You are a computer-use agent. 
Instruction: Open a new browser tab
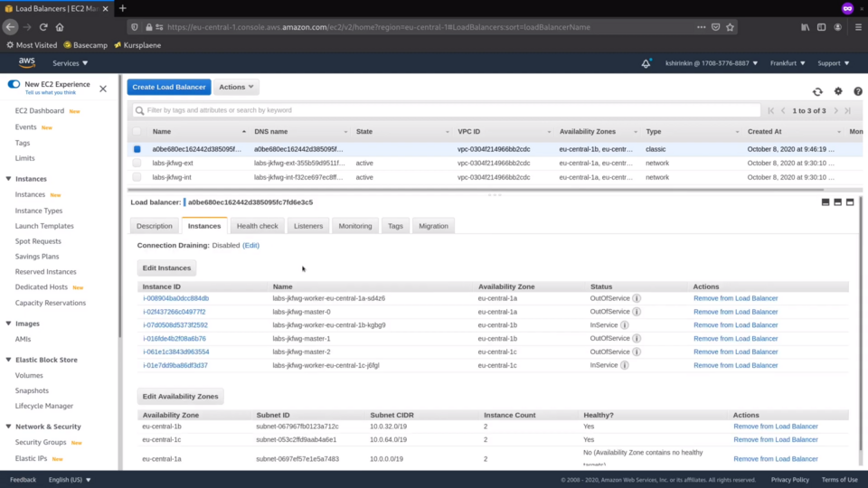tap(123, 8)
